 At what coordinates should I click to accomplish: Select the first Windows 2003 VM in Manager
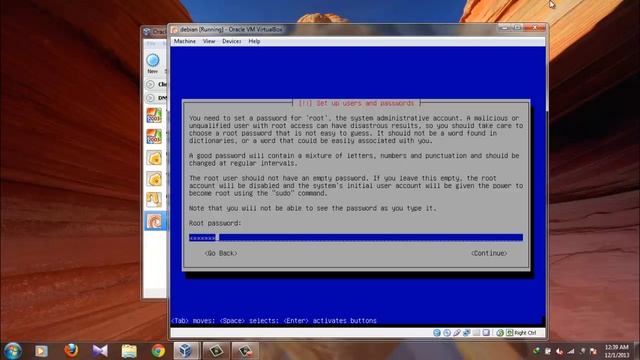coord(154,116)
